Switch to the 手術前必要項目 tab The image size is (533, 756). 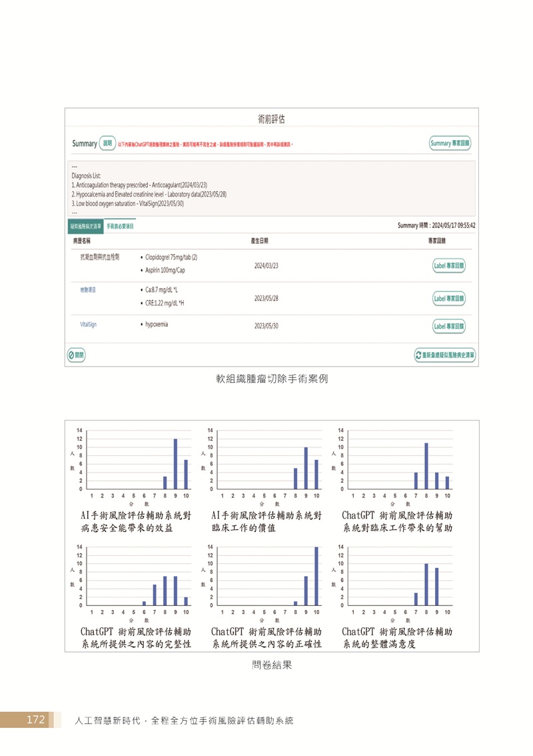pos(120,226)
